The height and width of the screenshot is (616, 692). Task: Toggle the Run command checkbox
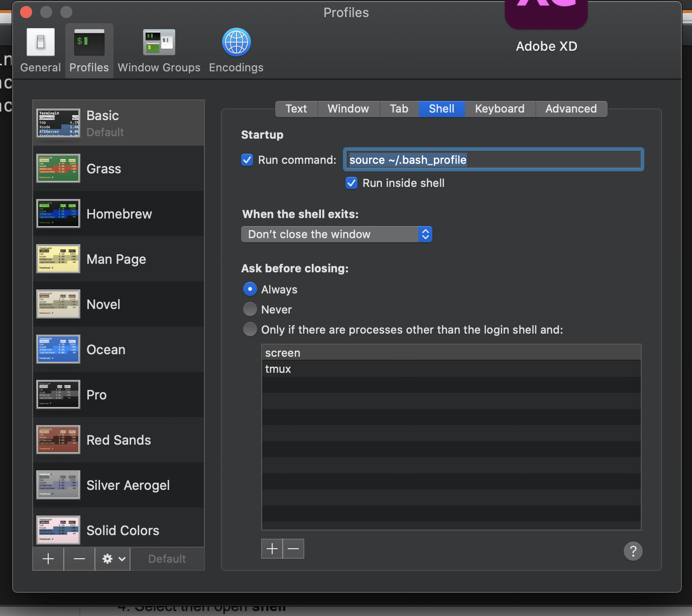(x=247, y=160)
